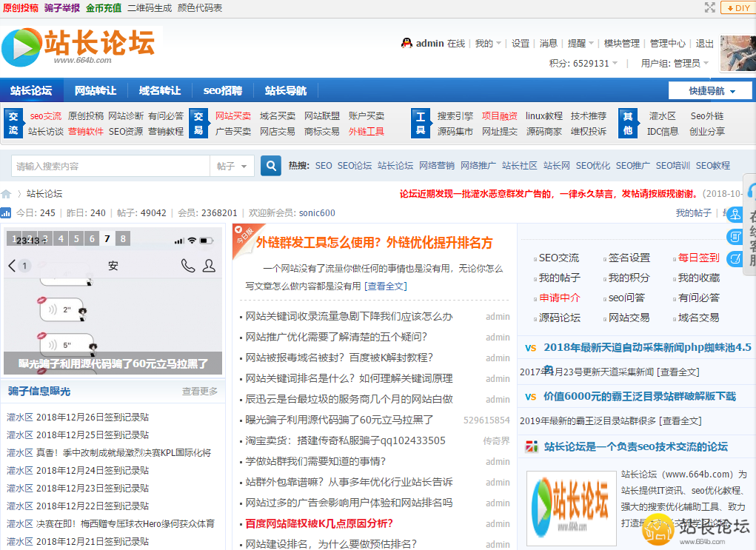756x550 pixels.
Task: Switch slideshow to slide 8
Action: point(123,238)
